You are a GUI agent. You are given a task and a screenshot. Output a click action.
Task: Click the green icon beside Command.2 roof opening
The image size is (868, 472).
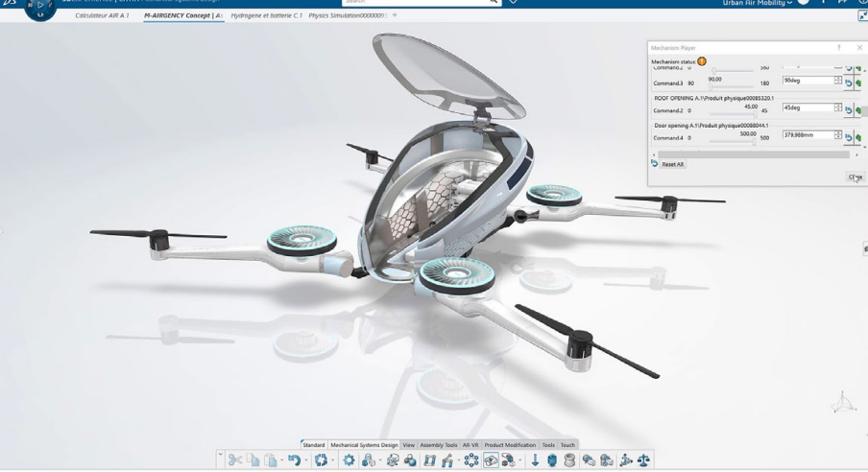(858, 110)
